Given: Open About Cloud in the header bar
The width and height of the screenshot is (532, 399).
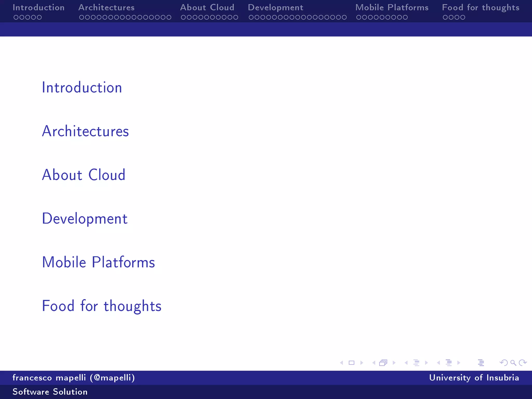Looking at the screenshot, I should coord(207,8).
